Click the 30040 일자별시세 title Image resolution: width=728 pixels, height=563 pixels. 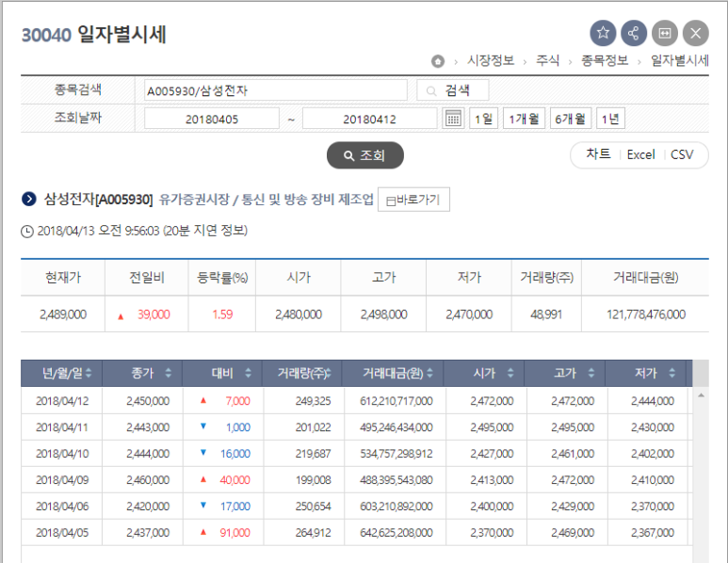(x=94, y=34)
